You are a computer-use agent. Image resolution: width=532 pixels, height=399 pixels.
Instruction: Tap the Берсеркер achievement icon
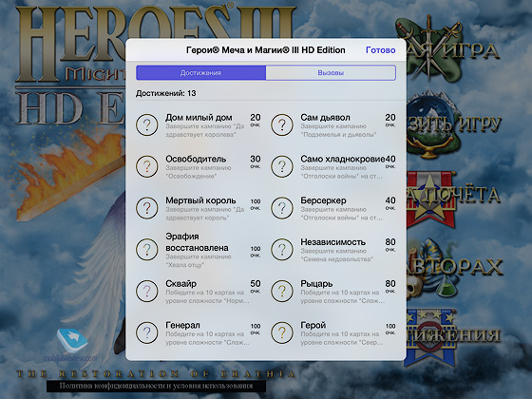(282, 208)
